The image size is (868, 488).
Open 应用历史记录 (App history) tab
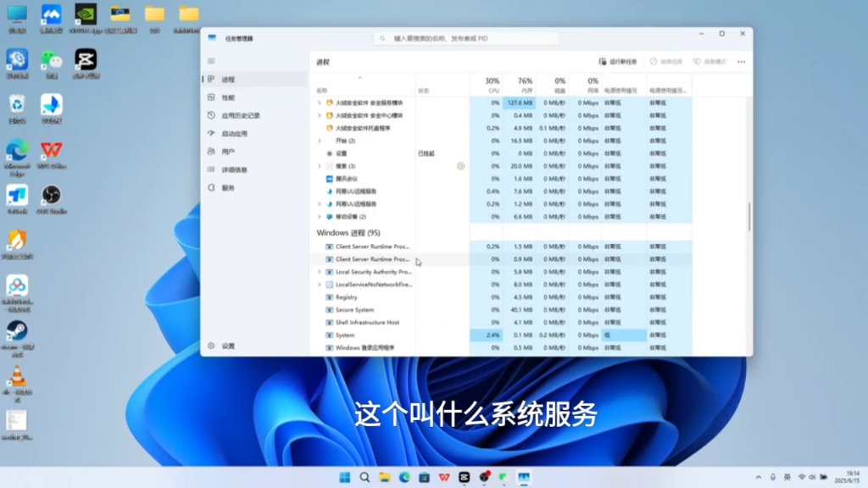pos(254,115)
